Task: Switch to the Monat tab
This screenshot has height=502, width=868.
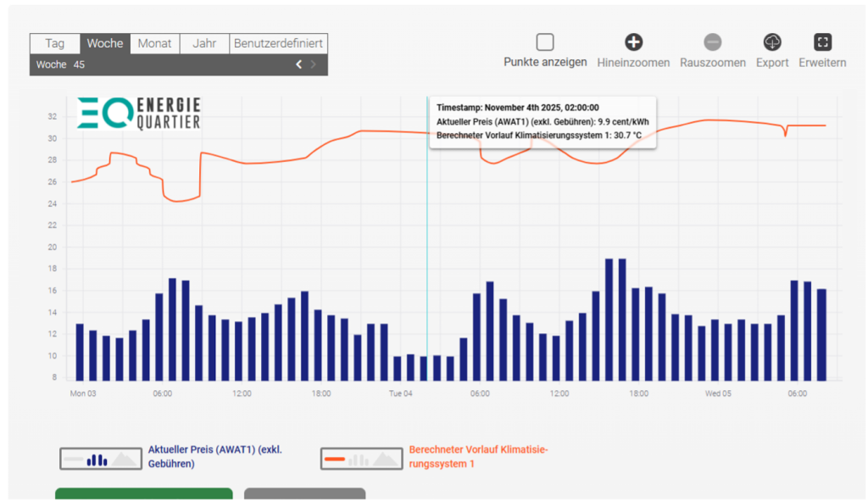Action: pos(155,43)
